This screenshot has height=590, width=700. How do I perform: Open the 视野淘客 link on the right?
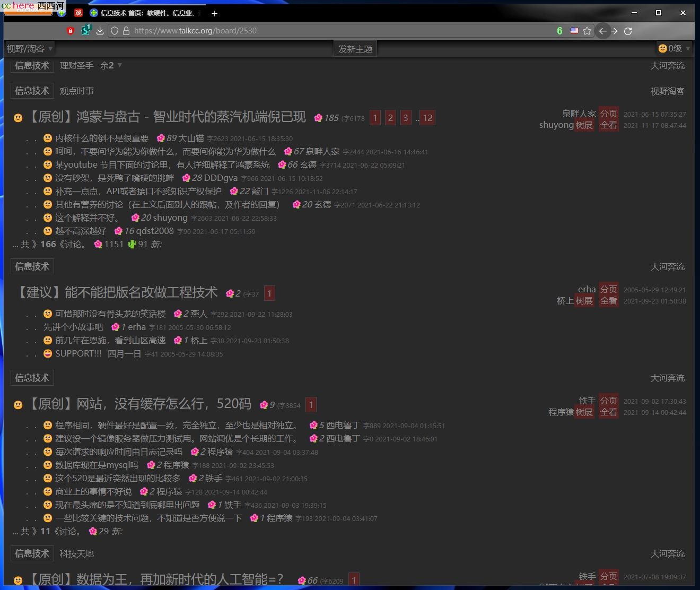coord(667,91)
